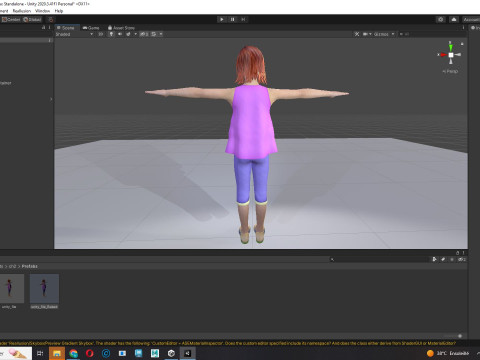
Task: Toggle hidden objects visibility counter
Action: 144,34
